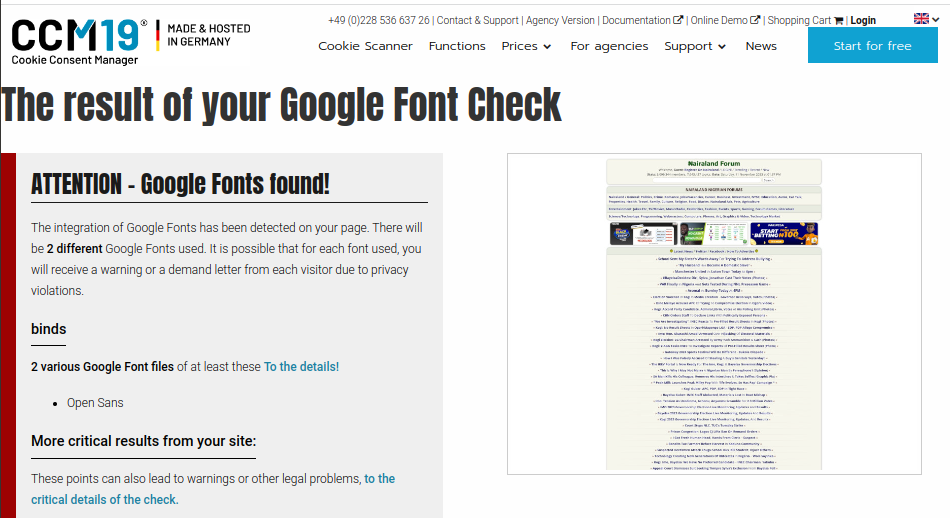Viewport: 950px width, 518px height.
Task: Open the Documentation link
Action: point(636,21)
